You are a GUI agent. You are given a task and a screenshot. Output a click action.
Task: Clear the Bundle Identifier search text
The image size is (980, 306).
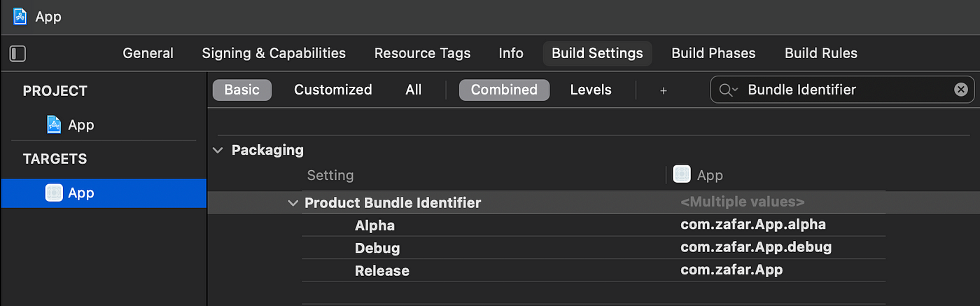(961, 90)
